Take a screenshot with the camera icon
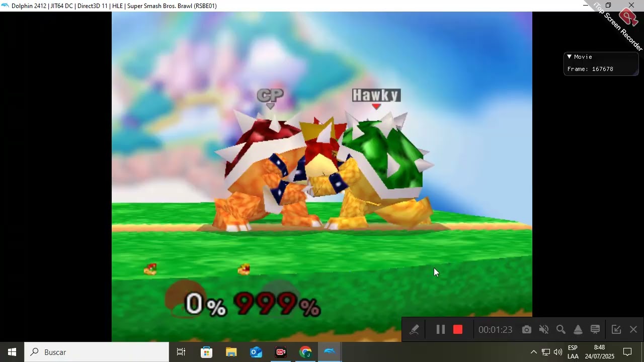The width and height of the screenshot is (644, 362). [526, 330]
